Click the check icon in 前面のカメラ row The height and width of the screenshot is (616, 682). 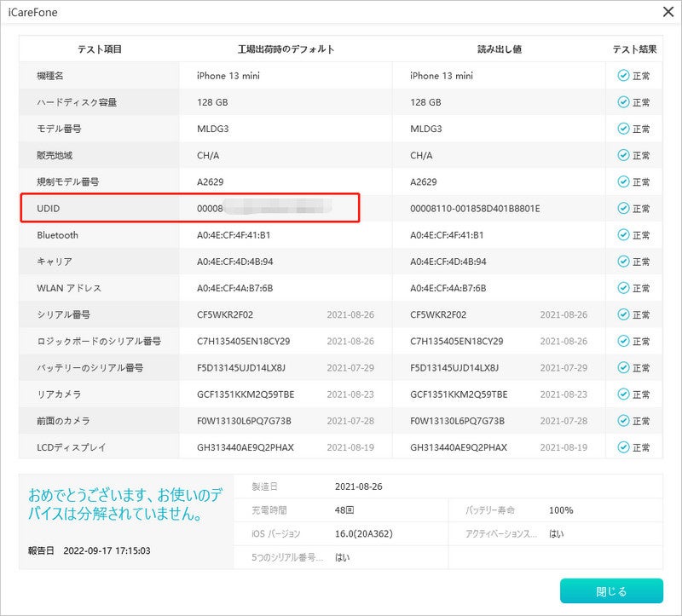623,420
